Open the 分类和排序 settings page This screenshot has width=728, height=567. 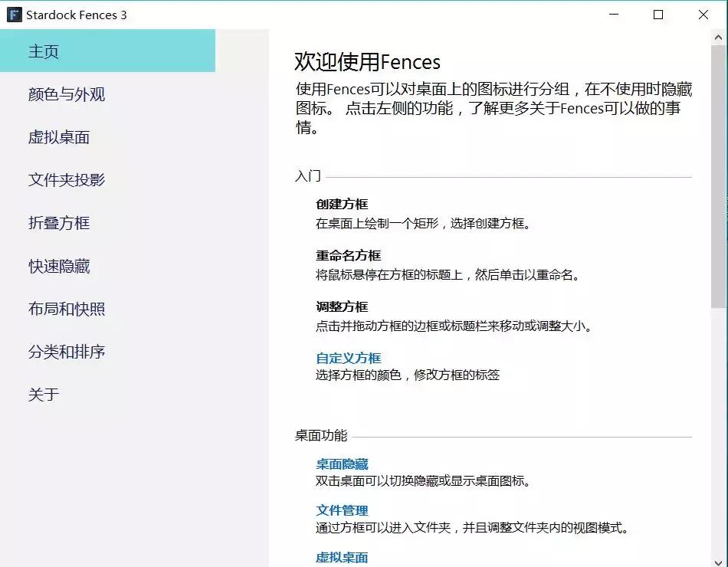pos(69,352)
